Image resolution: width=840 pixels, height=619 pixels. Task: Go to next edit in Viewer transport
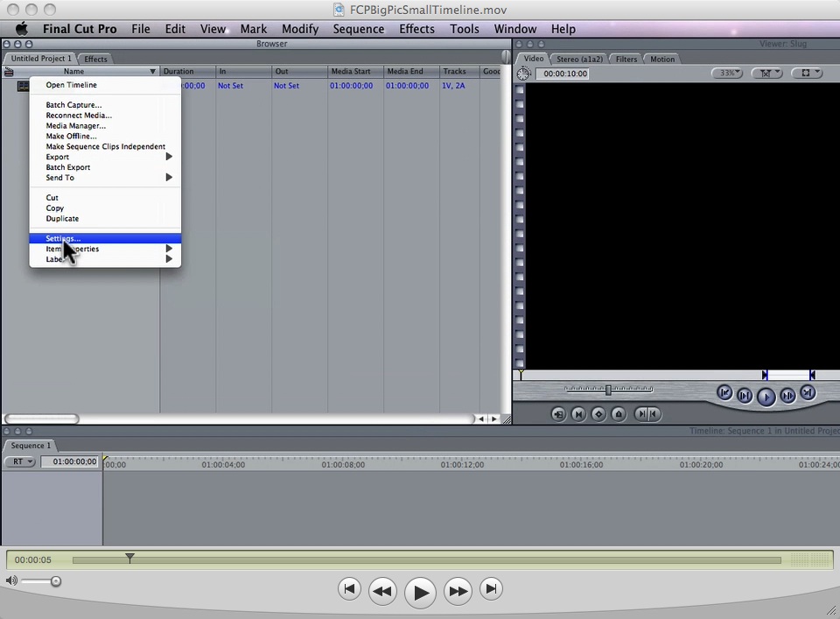808,393
